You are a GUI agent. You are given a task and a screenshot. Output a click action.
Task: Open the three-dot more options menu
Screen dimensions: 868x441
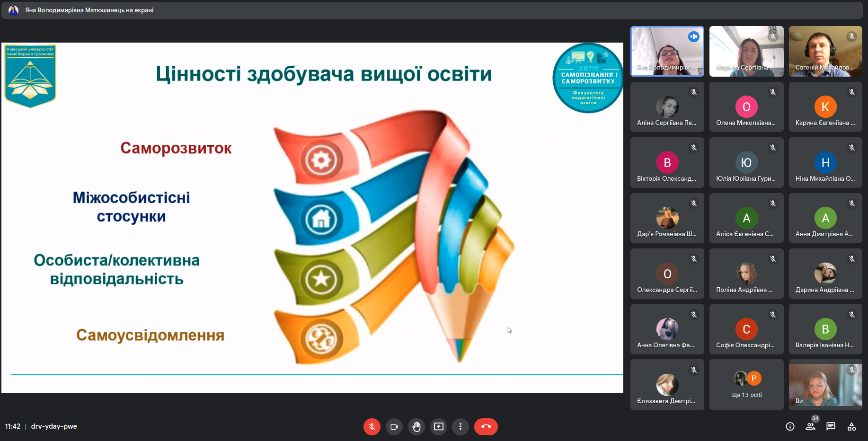pos(460,426)
